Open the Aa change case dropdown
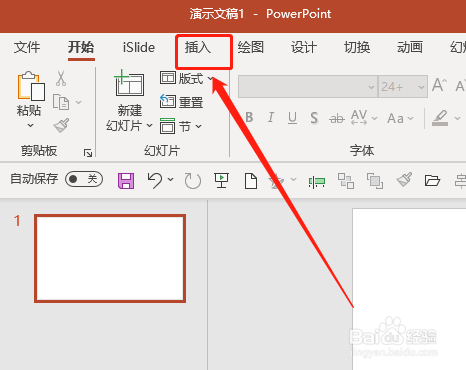 (400, 118)
